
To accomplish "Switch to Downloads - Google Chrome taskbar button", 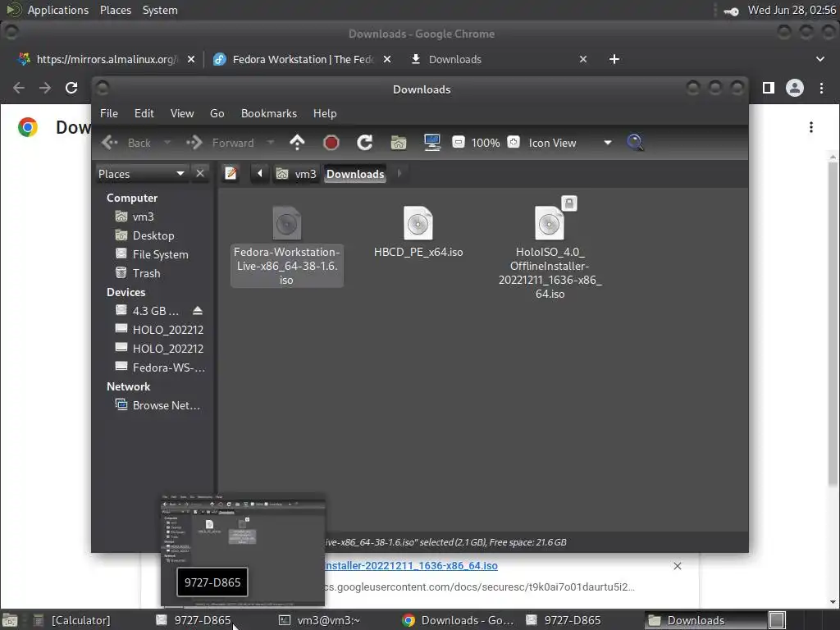I will point(459,620).
